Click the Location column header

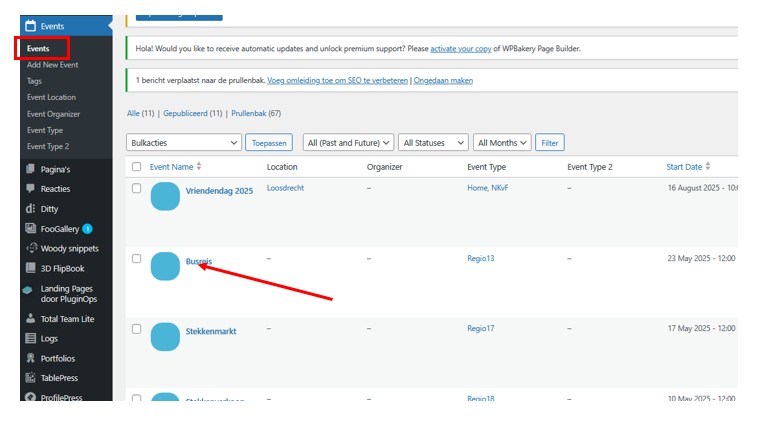(282, 167)
